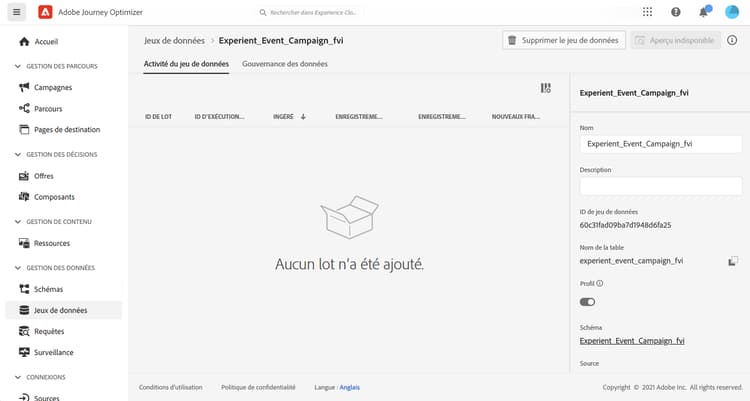Open the hamburger navigation menu
The height and width of the screenshot is (401, 750).
(17, 12)
